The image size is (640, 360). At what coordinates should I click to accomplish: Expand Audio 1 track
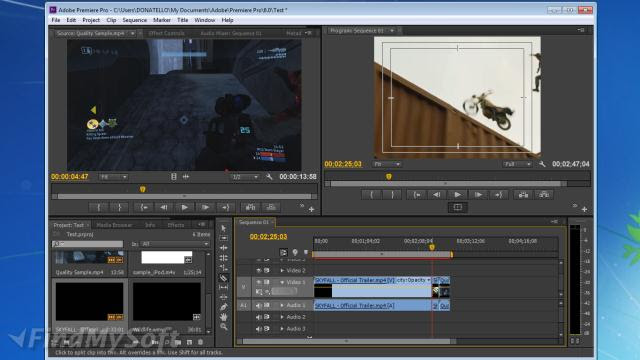click(282, 305)
